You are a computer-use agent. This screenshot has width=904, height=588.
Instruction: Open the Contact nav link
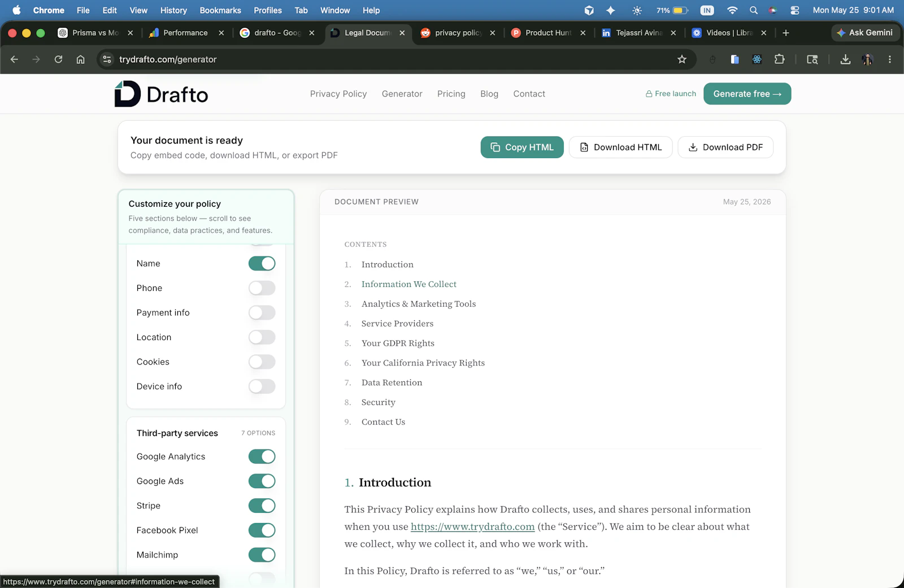pyautogui.click(x=529, y=94)
